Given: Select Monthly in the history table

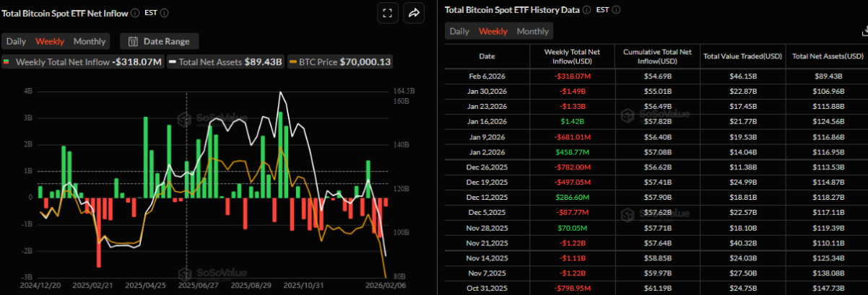Looking at the screenshot, I should [532, 31].
